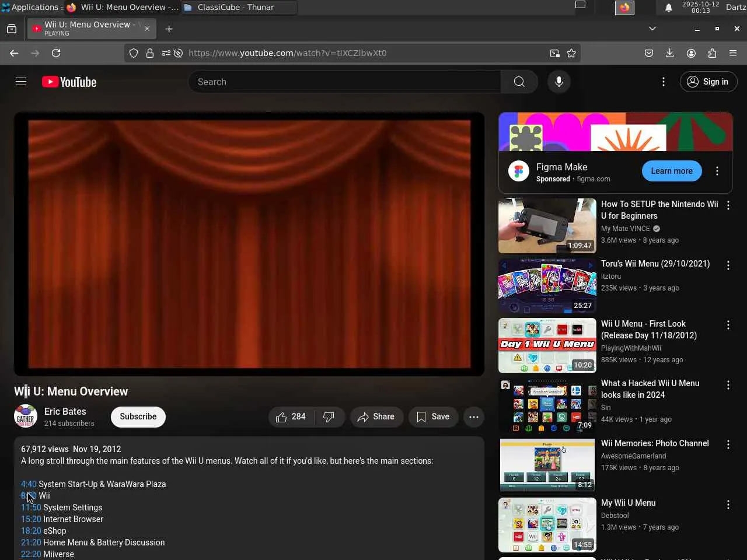Dislike this video
Viewport: 747px width, 560px height.
coord(330,416)
